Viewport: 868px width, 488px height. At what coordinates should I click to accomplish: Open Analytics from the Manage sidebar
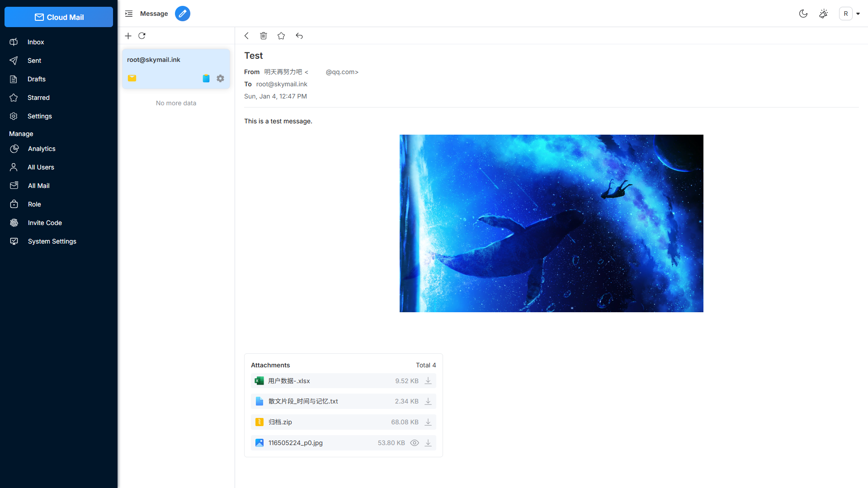point(42,149)
